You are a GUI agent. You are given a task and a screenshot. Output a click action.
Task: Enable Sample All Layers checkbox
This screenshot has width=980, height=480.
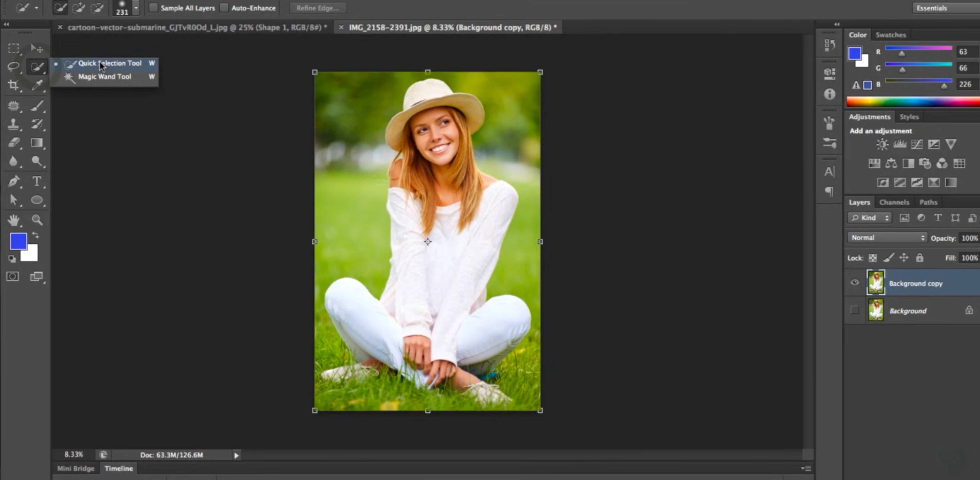coord(153,7)
